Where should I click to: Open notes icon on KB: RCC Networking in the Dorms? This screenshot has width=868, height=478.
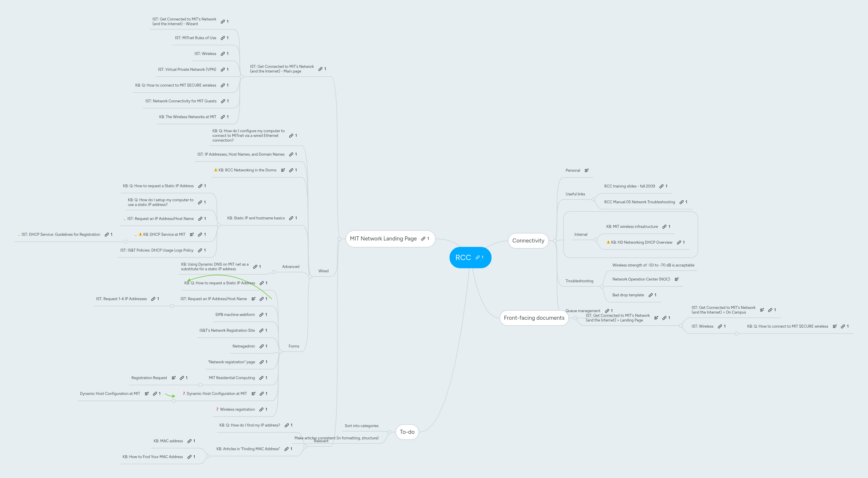click(x=283, y=170)
